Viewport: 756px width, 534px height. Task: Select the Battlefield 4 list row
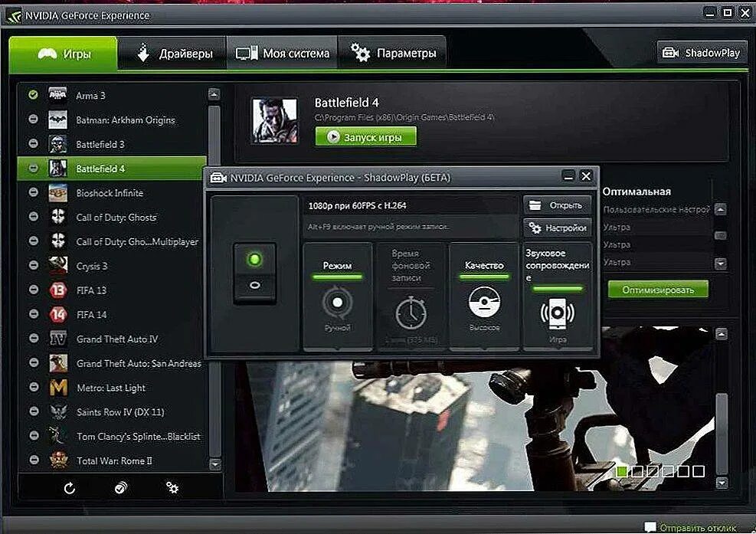tap(112, 169)
